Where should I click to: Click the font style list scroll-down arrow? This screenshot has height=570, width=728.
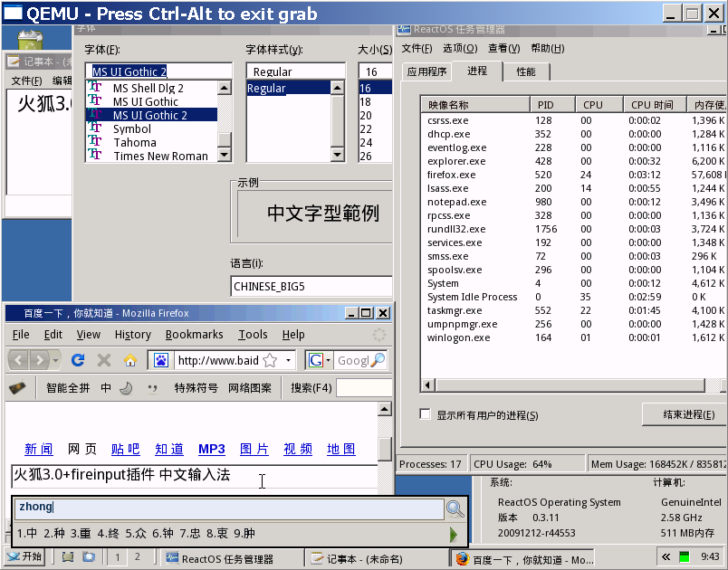(338, 155)
